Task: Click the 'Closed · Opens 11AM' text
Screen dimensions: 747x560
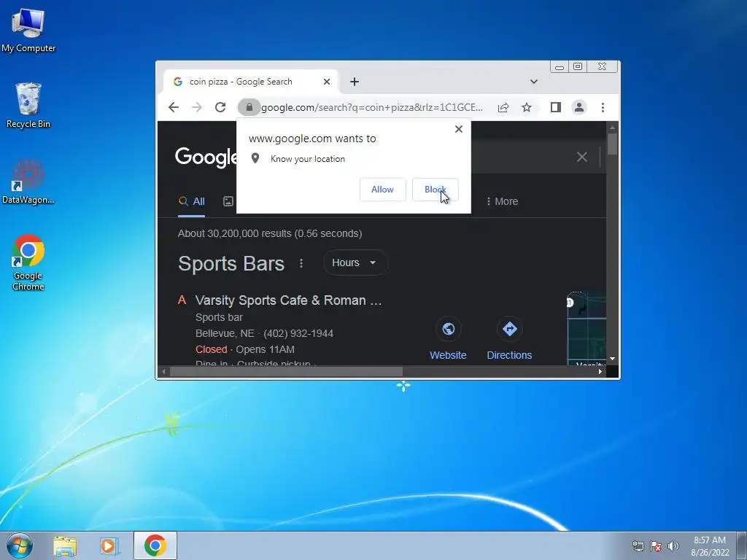Action: 245,349
